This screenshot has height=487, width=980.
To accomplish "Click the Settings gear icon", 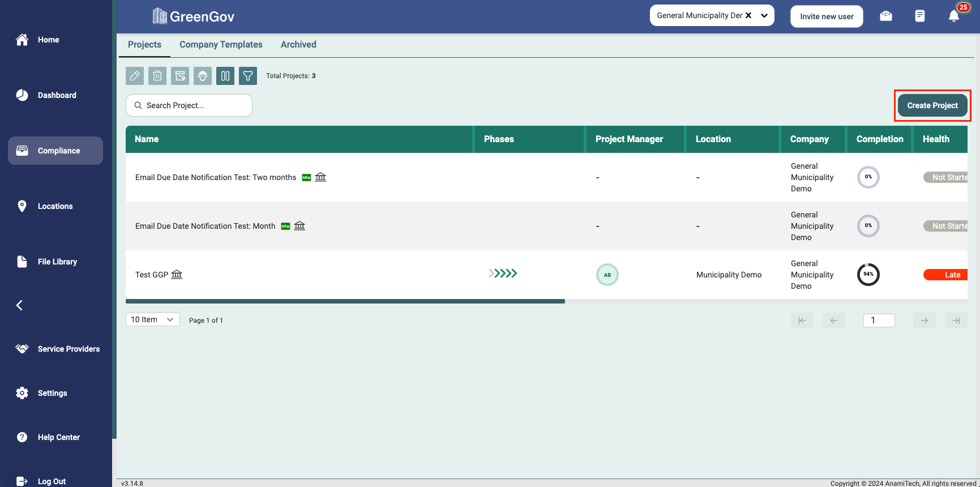I will click(22, 393).
